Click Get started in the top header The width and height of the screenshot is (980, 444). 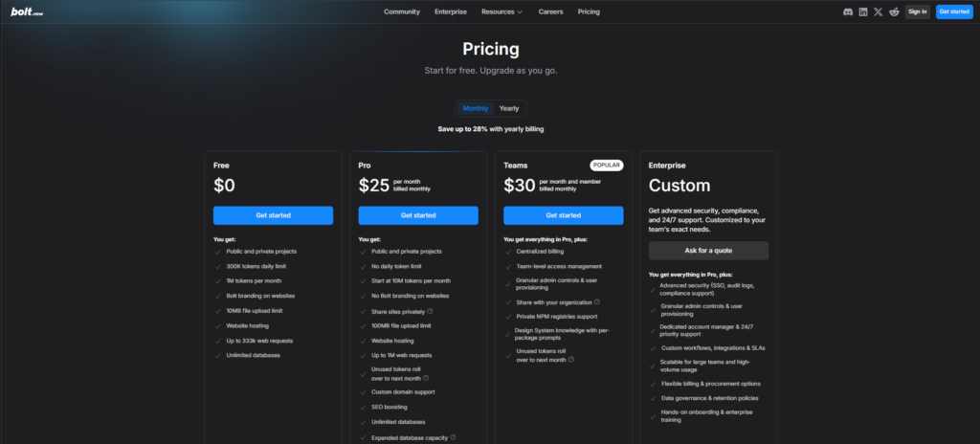pos(954,11)
